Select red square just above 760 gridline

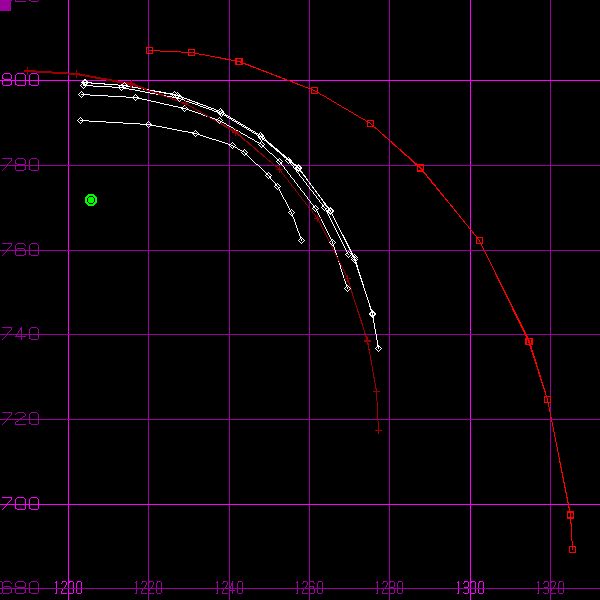[x=479, y=240]
